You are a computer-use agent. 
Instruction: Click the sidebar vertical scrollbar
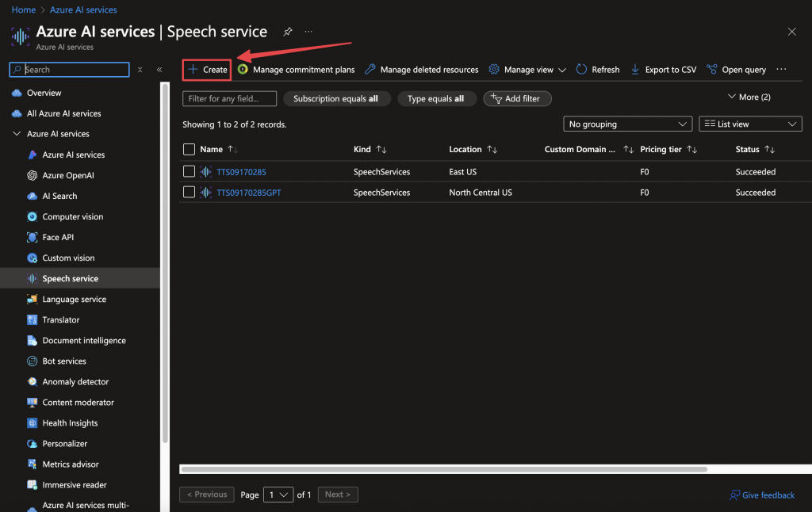[x=165, y=263]
